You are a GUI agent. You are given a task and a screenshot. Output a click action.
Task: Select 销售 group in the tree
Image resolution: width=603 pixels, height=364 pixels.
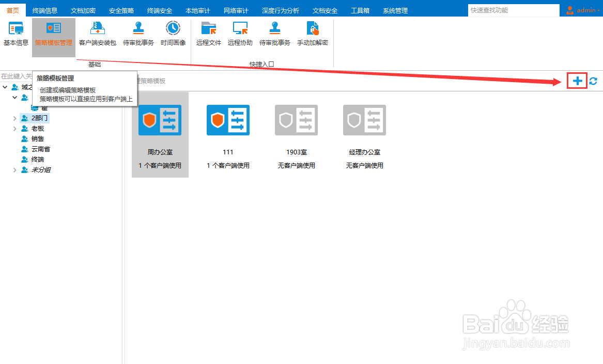tap(38, 139)
